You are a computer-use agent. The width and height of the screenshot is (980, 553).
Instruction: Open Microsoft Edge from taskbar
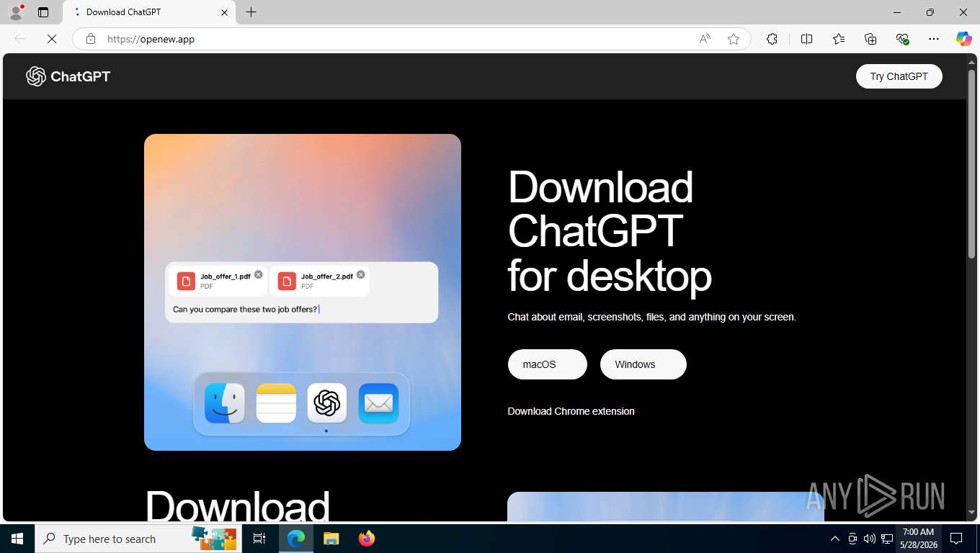click(x=296, y=539)
